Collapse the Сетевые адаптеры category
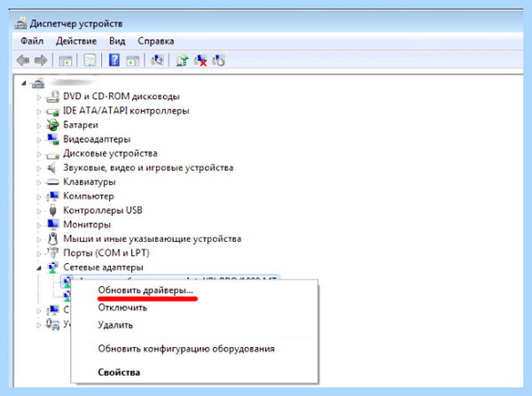The height and width of the screenshot is (396, 532). [x=39, y=268]
